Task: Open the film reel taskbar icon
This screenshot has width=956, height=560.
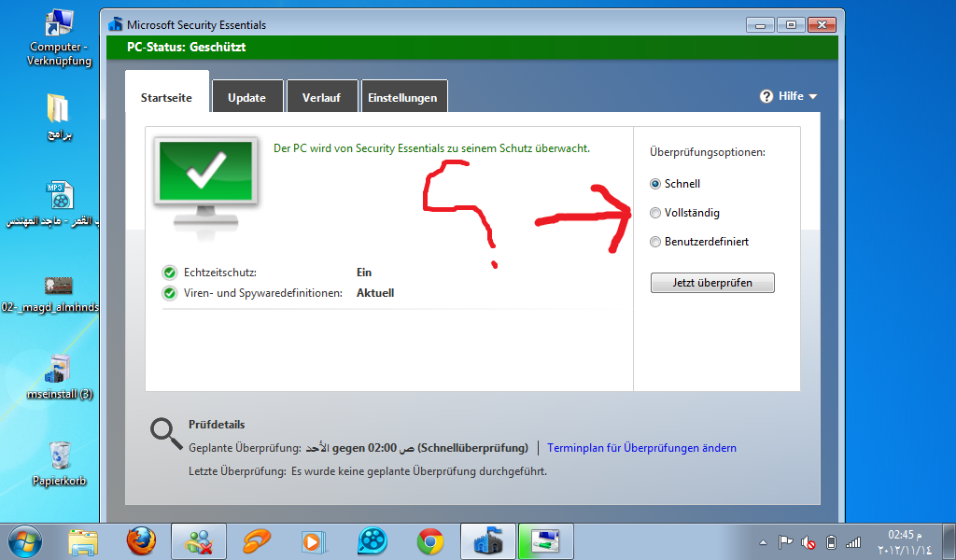Action: point(373,541)
